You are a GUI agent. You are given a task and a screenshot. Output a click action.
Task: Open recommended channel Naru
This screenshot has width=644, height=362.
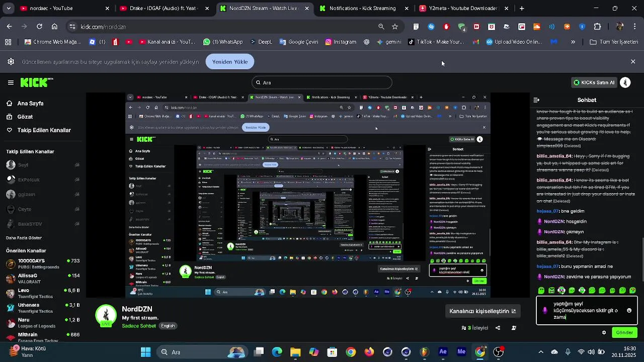43,322
